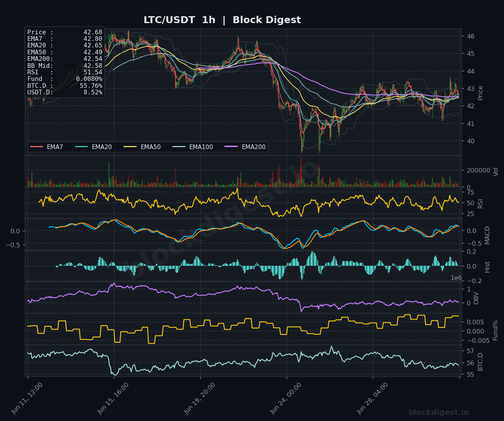
Task: Click the 'Price' axis label
Action: pyautogui.click(x=480, y=92)
